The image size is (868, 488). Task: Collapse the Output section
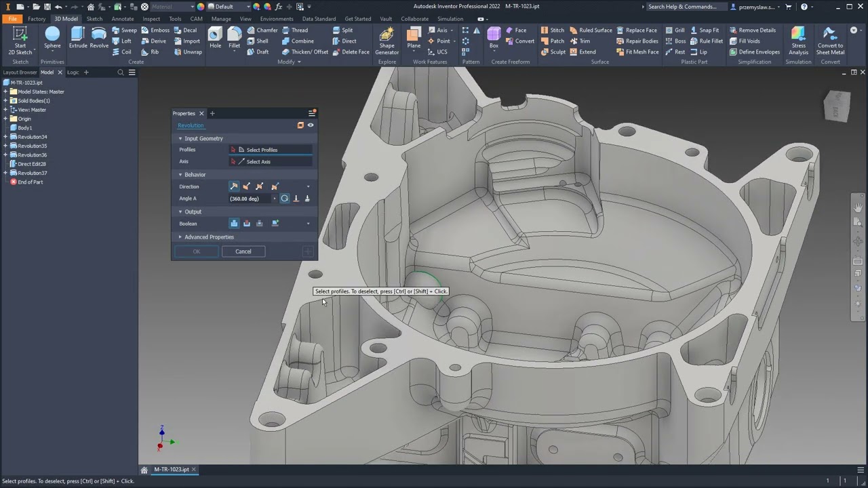coord(180,211)
